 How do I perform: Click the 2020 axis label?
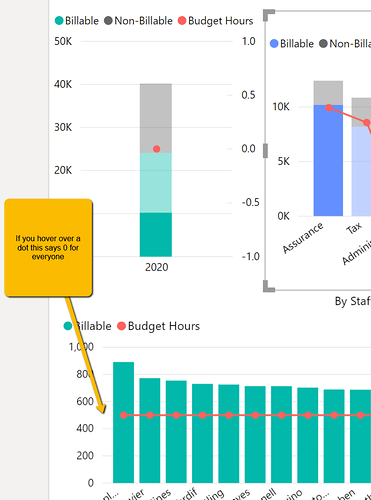[157, 267]
